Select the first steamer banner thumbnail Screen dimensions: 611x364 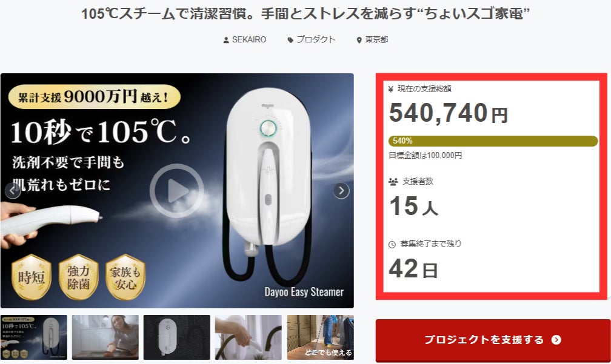click(x=34, y=337)
